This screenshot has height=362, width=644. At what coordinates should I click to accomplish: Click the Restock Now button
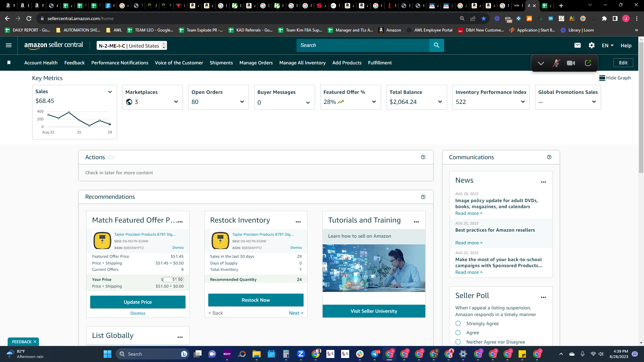256,300
